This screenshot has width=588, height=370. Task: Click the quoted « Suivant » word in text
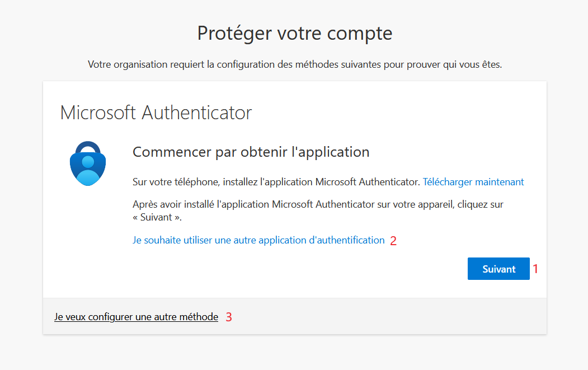click(157, 217)
